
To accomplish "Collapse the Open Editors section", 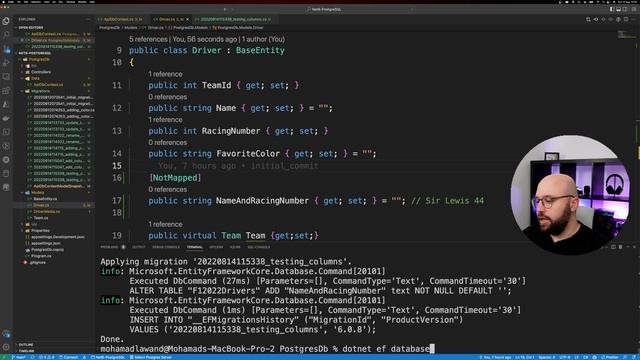I will click(x=31, y=28).
